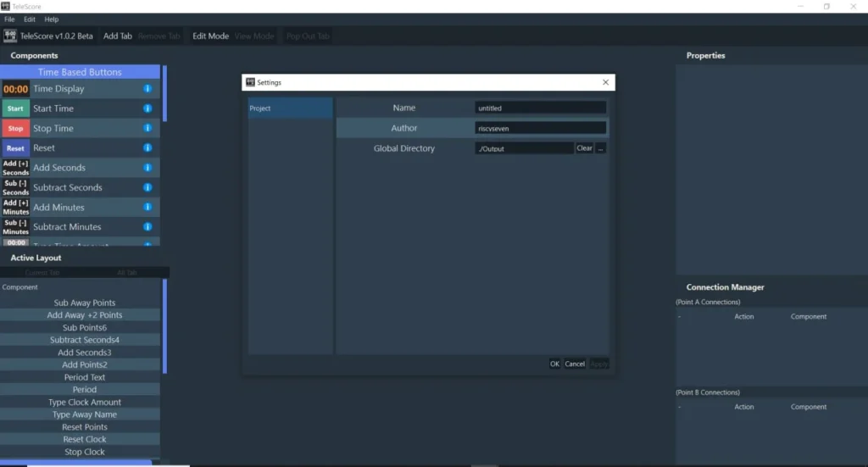The width and height of the screenshot is (868, 467).
Task: Select the Project settings category
Action: (x=290, y=108)
